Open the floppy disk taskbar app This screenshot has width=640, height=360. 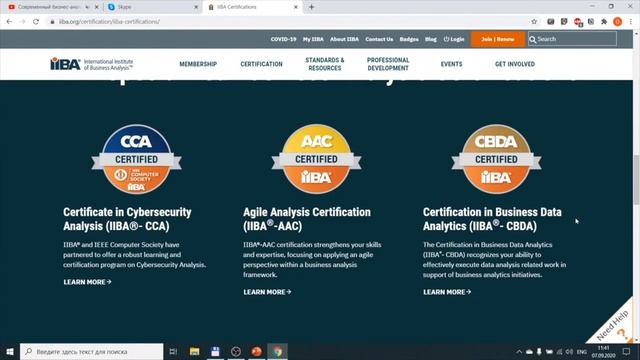pos(215,351)
